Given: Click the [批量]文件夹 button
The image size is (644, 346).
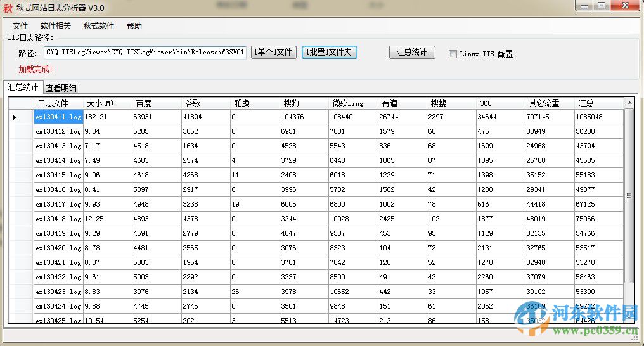Looking at the screenshot, I should (x=330, y=53).
